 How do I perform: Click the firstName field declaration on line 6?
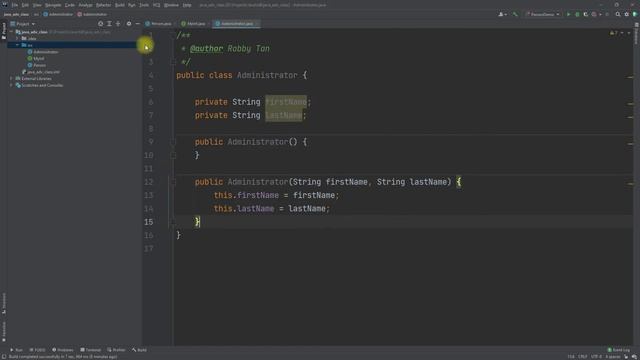click(286, 102)
